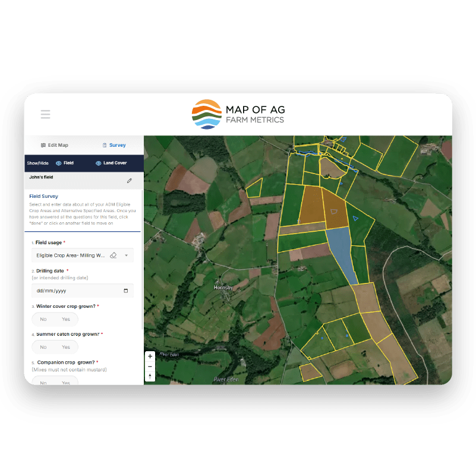Select No for summer catch crop
The width and height of the screenshot is (476, 476).
[43, 347]
